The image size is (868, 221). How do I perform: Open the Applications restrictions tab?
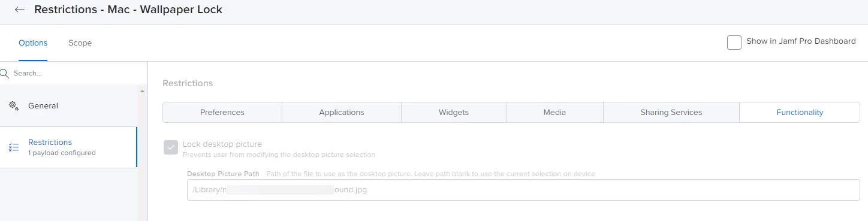[342, 112]
